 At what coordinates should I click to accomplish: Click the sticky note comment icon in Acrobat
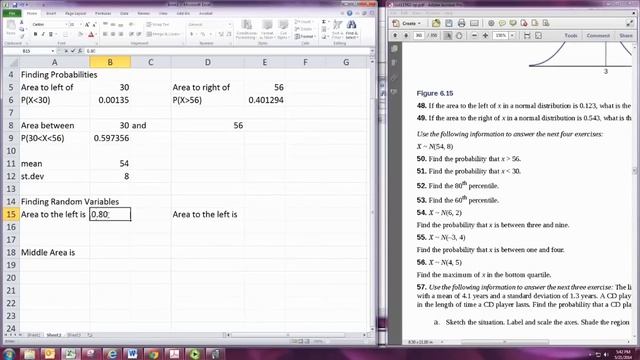tap(502, 23)
